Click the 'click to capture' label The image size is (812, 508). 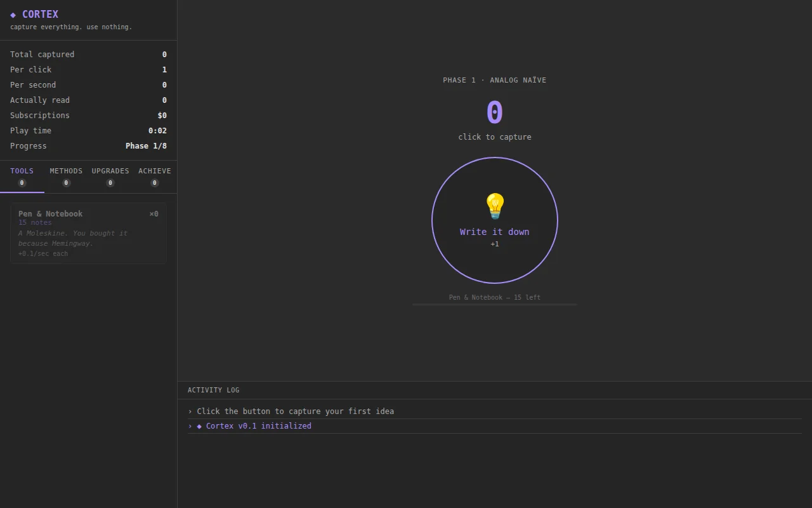[x=495, y=137]
